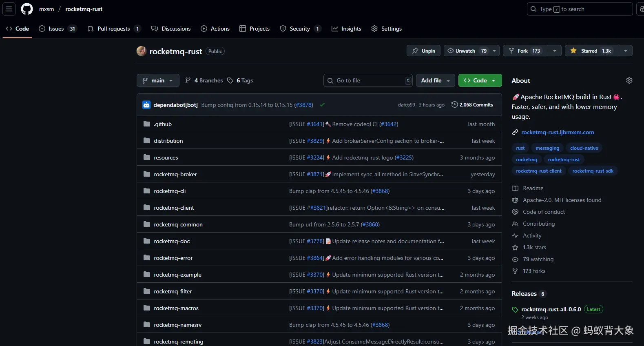
Task: Switch to the Discussions tab
Action: pos(171,29)
